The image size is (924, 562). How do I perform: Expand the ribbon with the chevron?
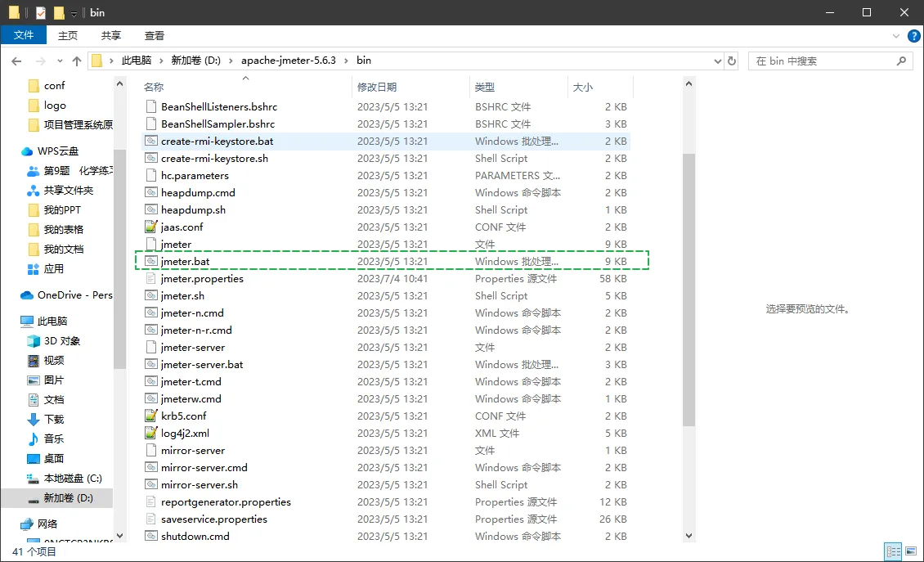895,36
